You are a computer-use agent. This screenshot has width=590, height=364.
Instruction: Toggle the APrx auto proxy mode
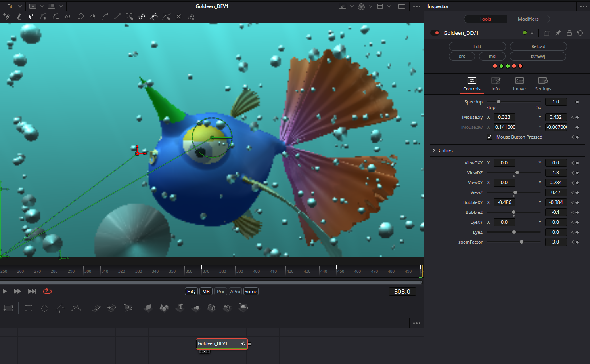[235, 292]
